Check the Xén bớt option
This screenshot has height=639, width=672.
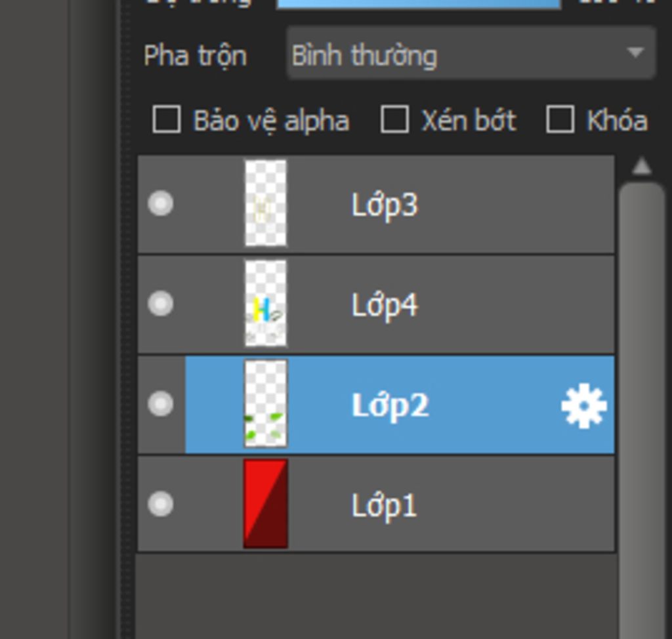tap(394, 121)
